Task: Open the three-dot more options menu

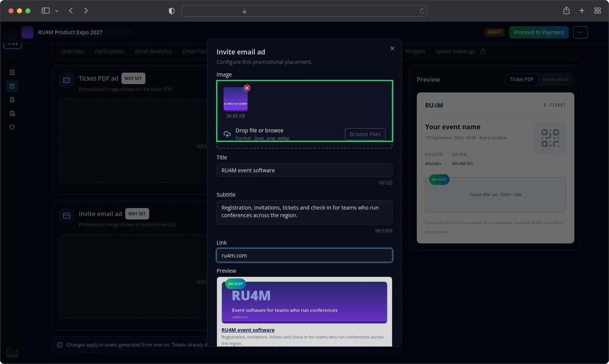Action: [580, 32]
